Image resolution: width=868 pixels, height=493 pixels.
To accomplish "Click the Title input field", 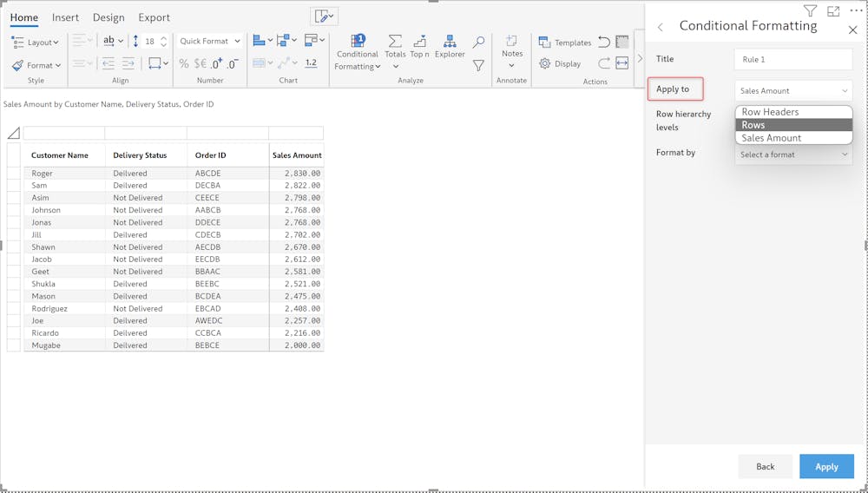I will (793, 59).
